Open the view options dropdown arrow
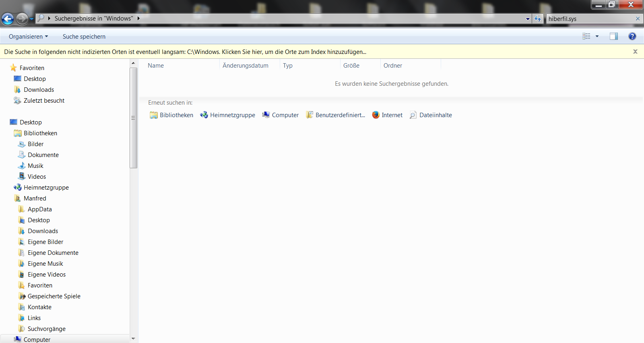The width and height of the screenshot is (644, 343). (x=597, y=36)
